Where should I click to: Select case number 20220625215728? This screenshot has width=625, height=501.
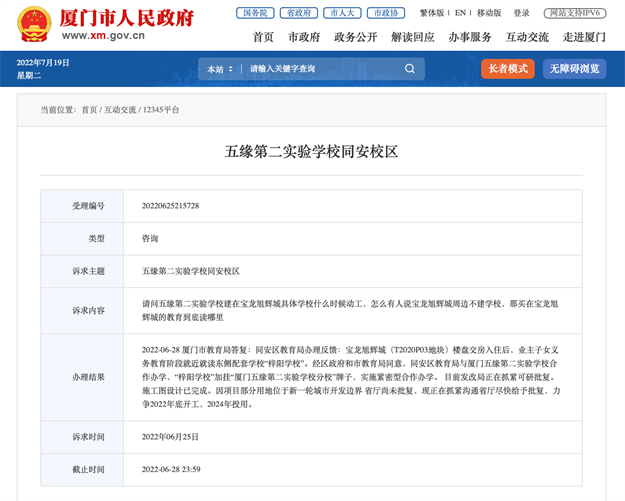point(170,206)
